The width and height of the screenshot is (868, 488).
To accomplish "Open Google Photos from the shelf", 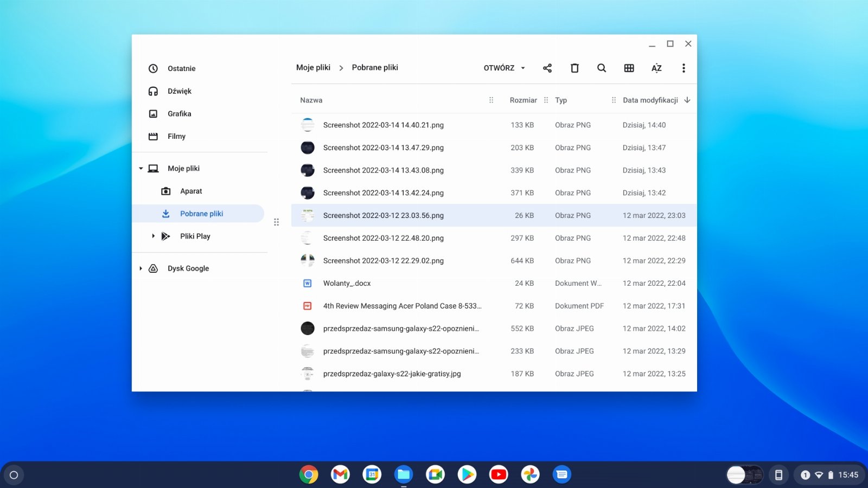I will click(531, 474).
